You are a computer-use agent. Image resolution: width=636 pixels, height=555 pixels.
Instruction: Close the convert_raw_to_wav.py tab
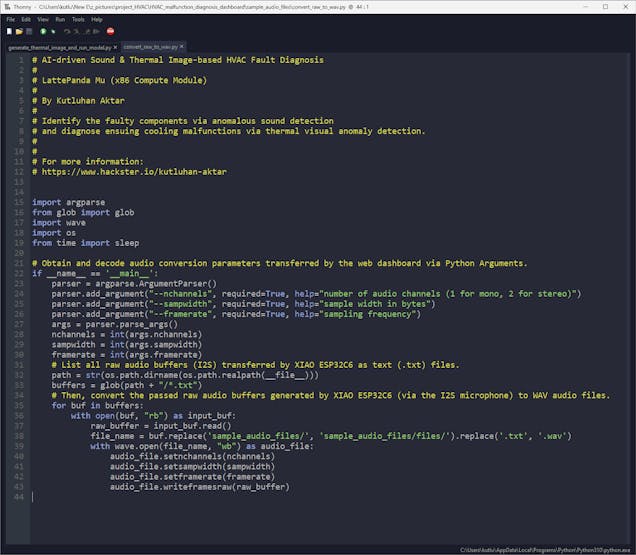pos(183,46)
